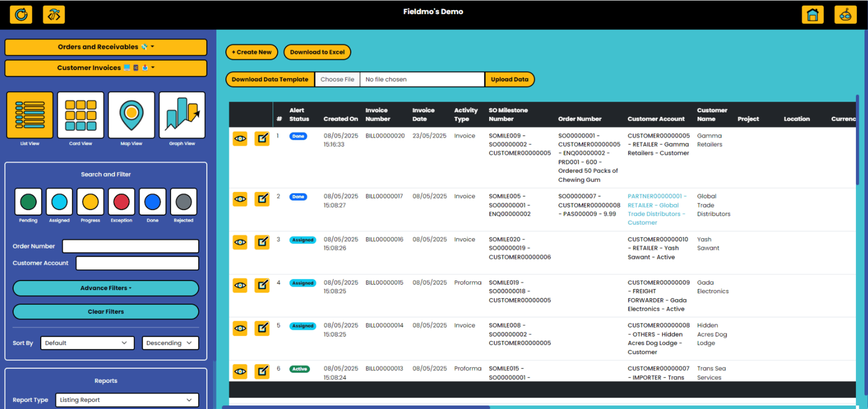Viewport: 868px width, 409px height.
Task: Click the Choose File button
Action: [337, 79]
